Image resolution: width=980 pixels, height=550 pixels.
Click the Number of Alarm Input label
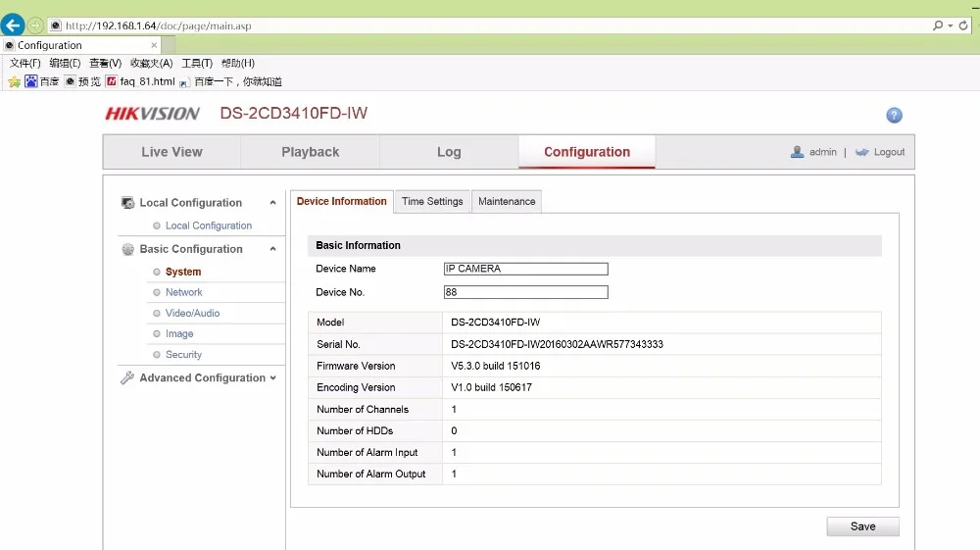[x=367, y=453]
